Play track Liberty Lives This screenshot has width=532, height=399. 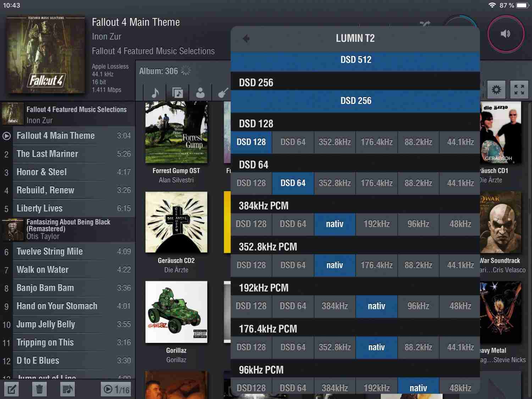coord(67,209)
